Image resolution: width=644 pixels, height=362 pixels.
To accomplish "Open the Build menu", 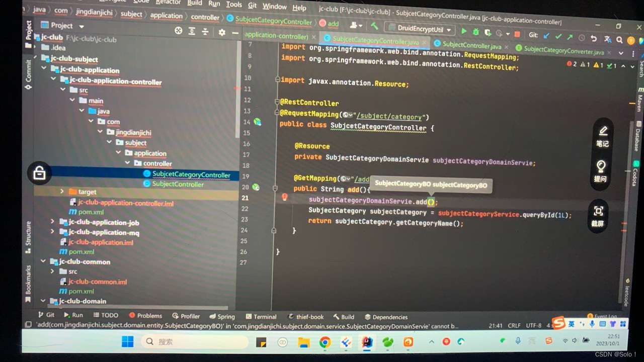I will tap(194, 3).
